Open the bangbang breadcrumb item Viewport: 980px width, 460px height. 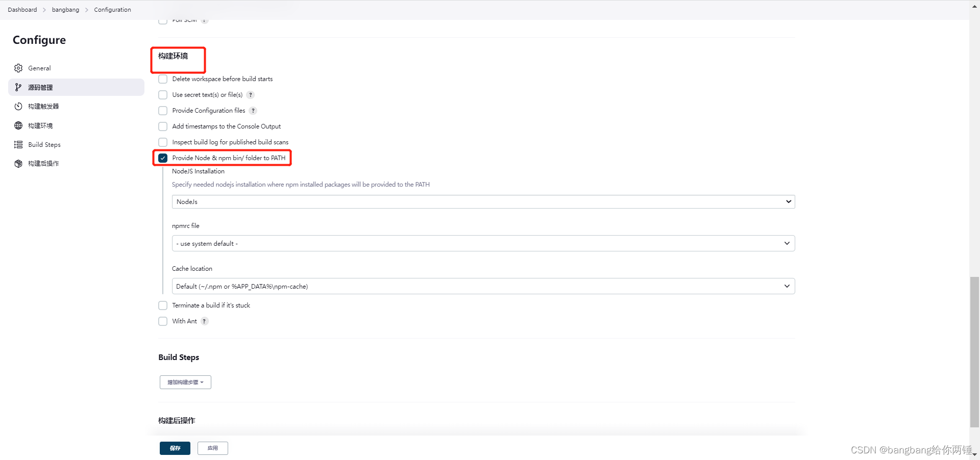[x=65, y=9]
